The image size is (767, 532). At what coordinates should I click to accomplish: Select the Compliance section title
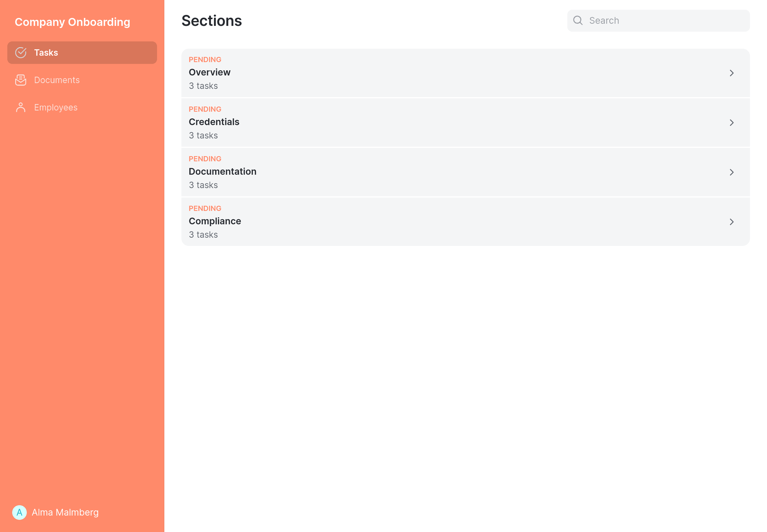215,221
